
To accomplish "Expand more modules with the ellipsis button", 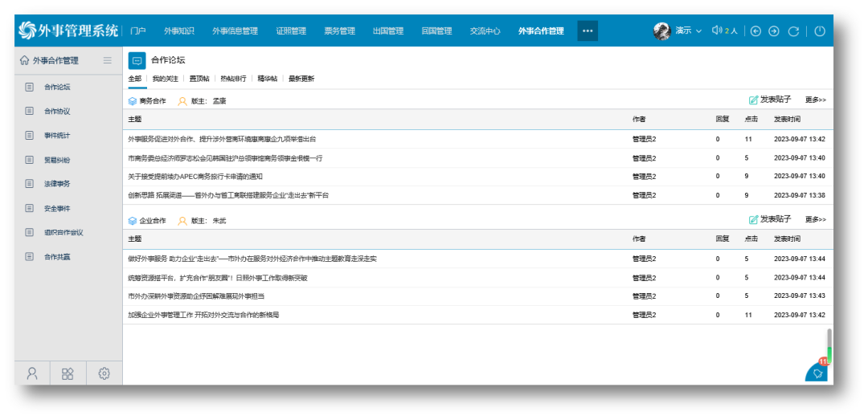I will coord(588,31).
